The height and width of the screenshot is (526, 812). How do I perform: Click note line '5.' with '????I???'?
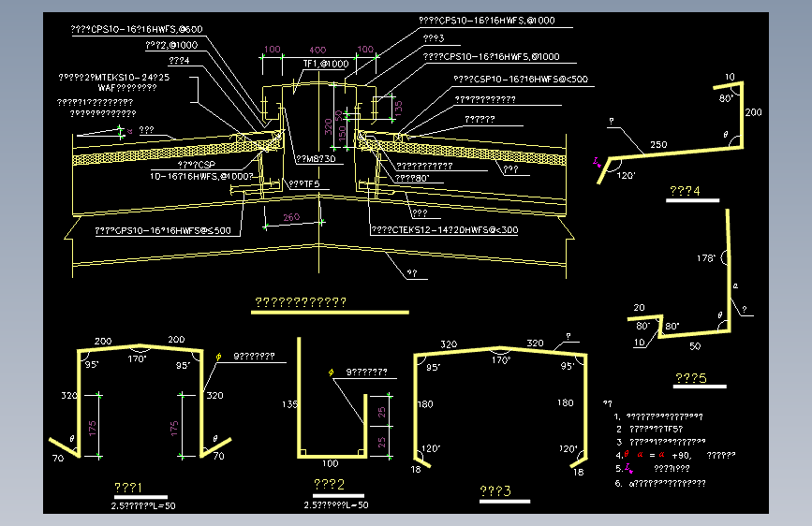653,469
